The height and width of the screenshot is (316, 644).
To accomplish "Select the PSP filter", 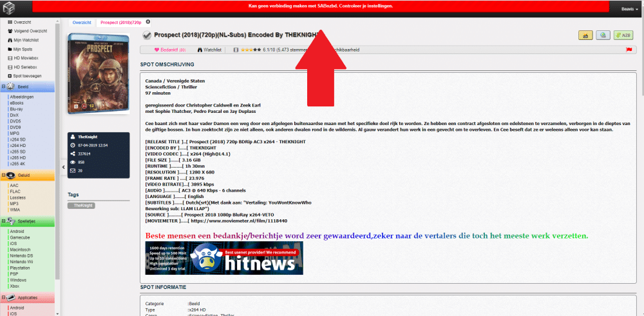I will [14, 274].
